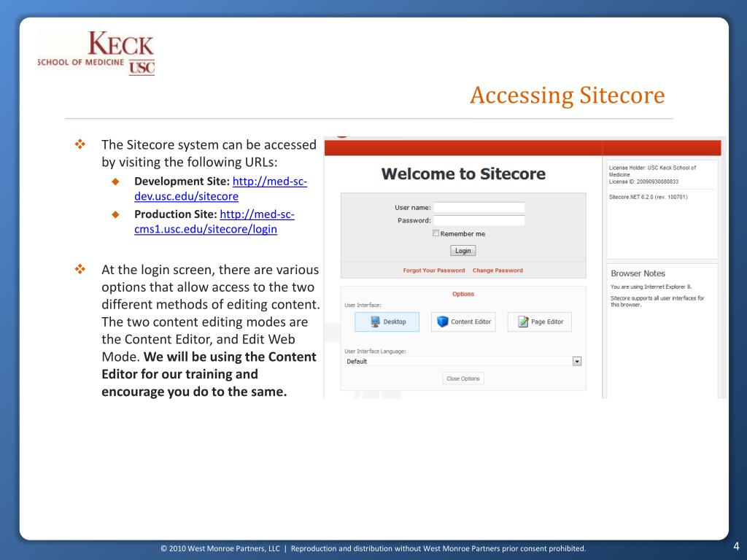Click the License Holder text

point(652,171)
